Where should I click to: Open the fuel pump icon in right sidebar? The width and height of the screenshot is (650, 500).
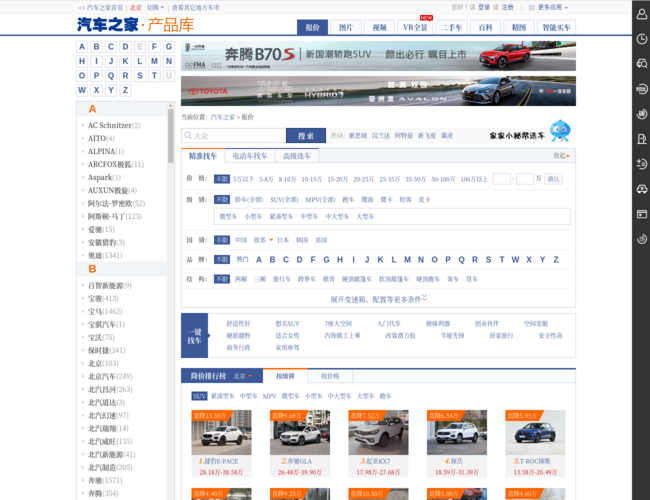tap(642, 139)
